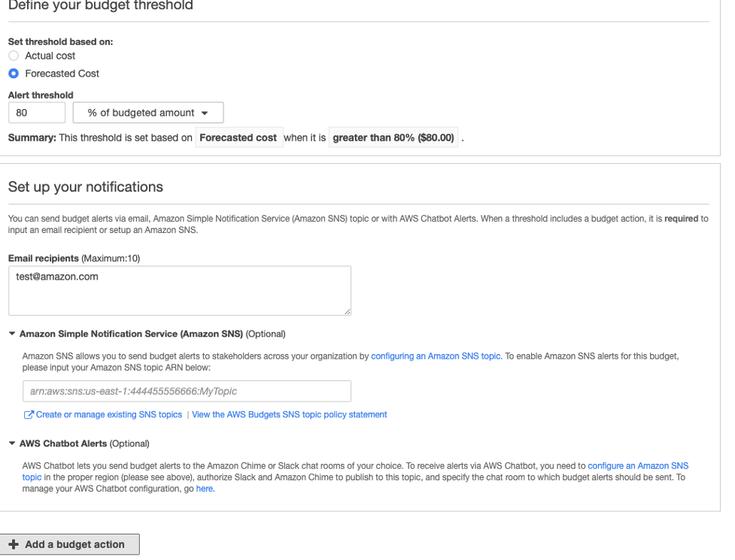Select the Forecasted Cost radio button
735x560 pixels.
tap(13, 73)
